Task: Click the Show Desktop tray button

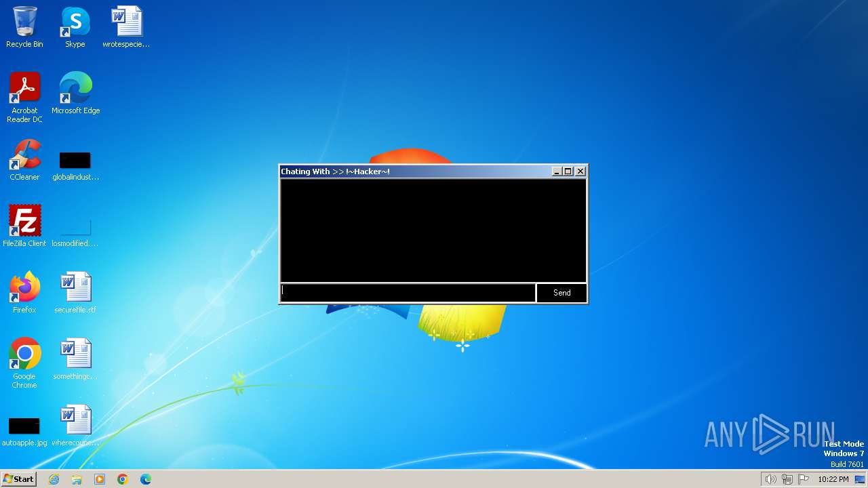Action: point(861,479)
